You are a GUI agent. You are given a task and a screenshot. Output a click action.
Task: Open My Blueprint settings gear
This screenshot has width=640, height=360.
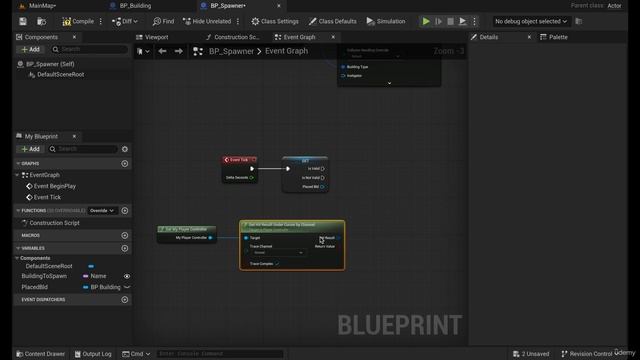click(125, 149)
